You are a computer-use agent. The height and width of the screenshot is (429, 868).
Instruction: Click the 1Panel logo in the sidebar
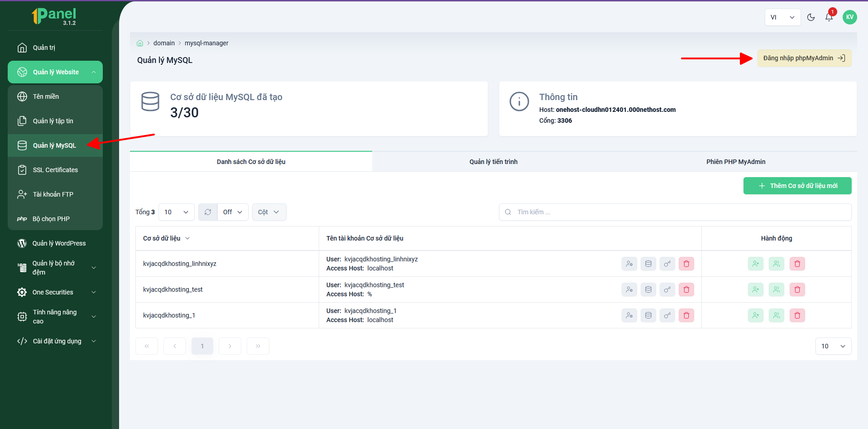tap(54, 16)
